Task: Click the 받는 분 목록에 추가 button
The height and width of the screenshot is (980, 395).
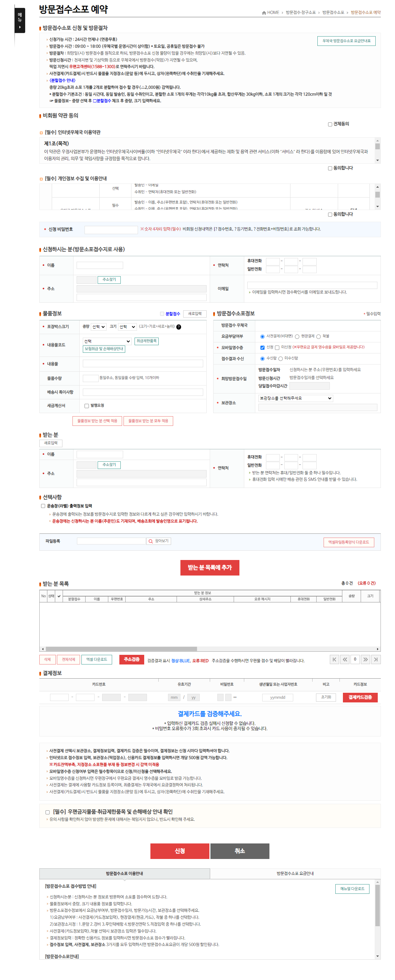Action: tap(210, 568)
